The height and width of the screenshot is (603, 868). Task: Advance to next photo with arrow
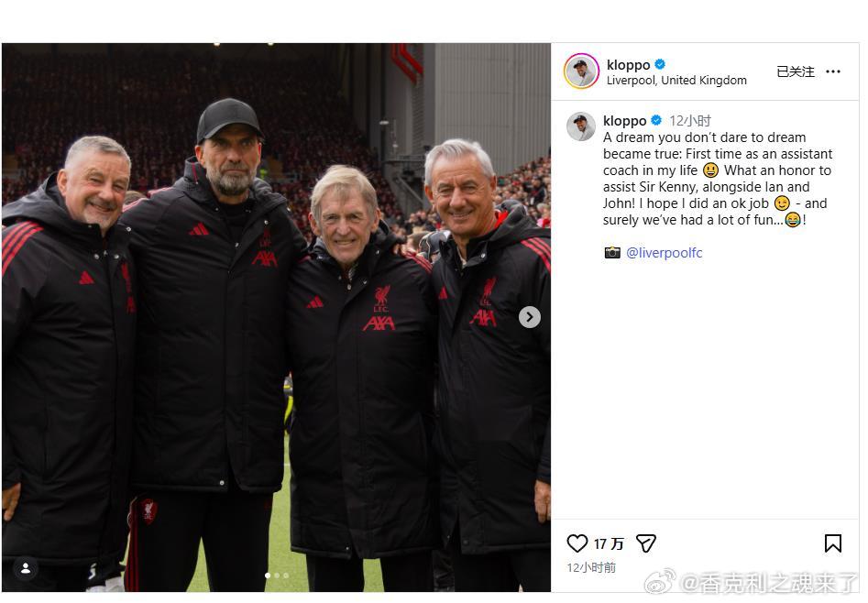click(x=529, y=317)
